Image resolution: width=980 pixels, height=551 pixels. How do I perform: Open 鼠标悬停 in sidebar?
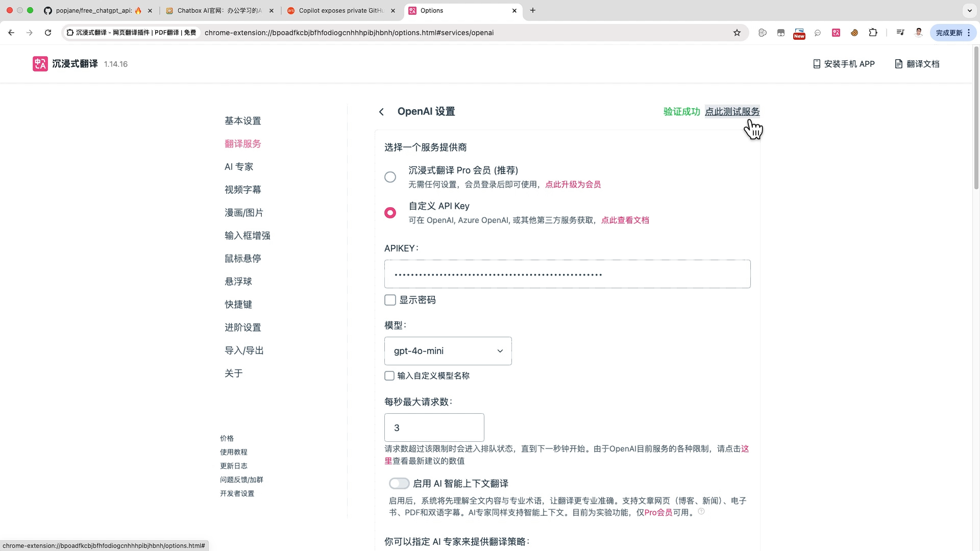pyautogui.click(x=243, y=259)
